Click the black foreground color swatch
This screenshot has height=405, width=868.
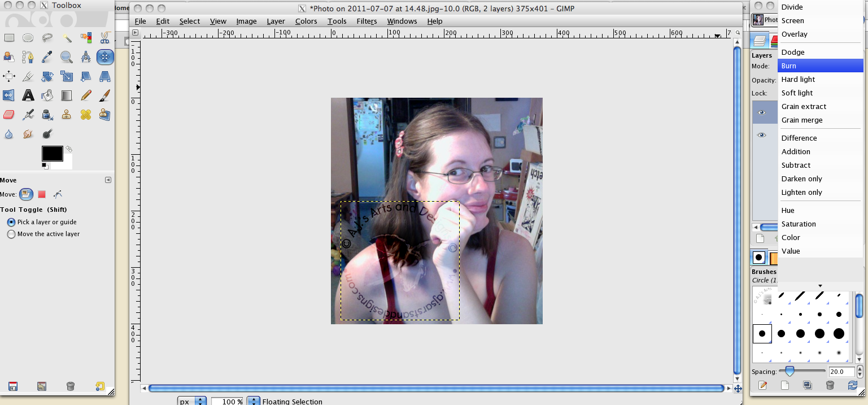52,154
